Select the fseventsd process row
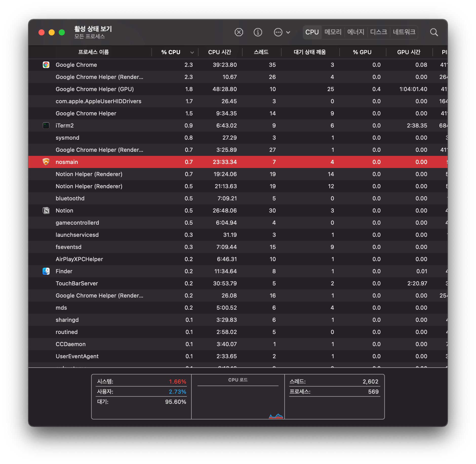This screenshot has width=476, height=464. 238,247
